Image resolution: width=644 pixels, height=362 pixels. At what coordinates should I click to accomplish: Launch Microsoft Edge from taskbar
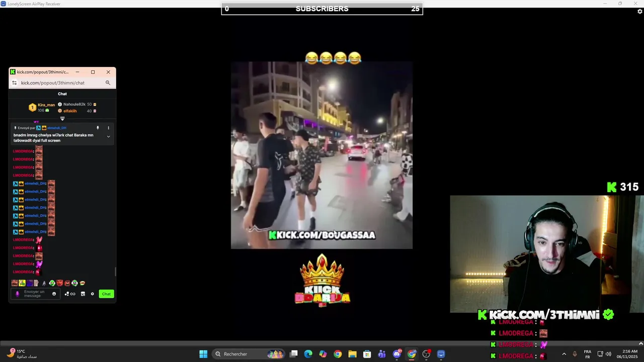tap(308, 354)
